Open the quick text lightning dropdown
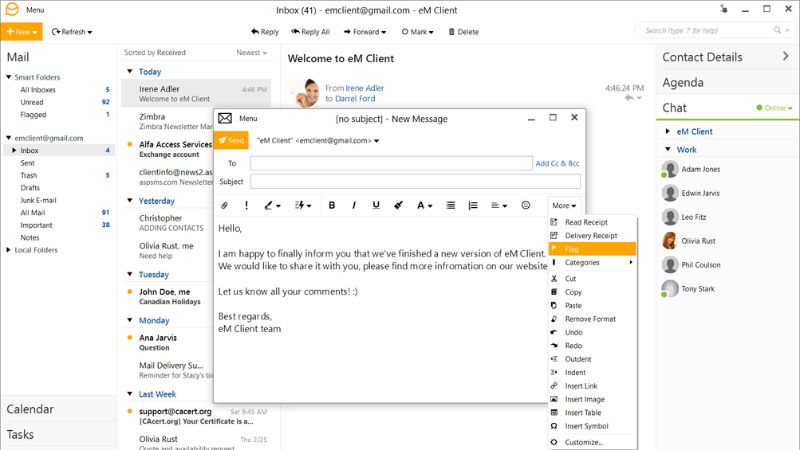 [303, 205]
